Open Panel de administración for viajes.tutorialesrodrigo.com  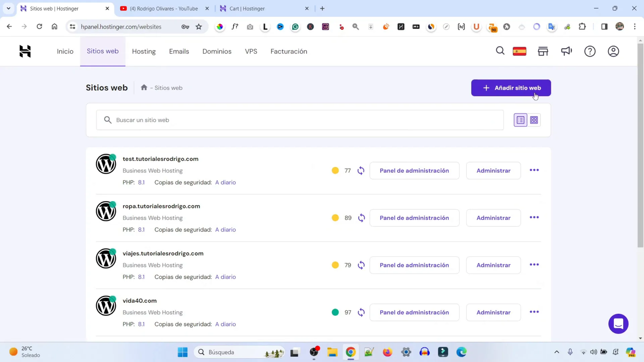coord(414,265)
